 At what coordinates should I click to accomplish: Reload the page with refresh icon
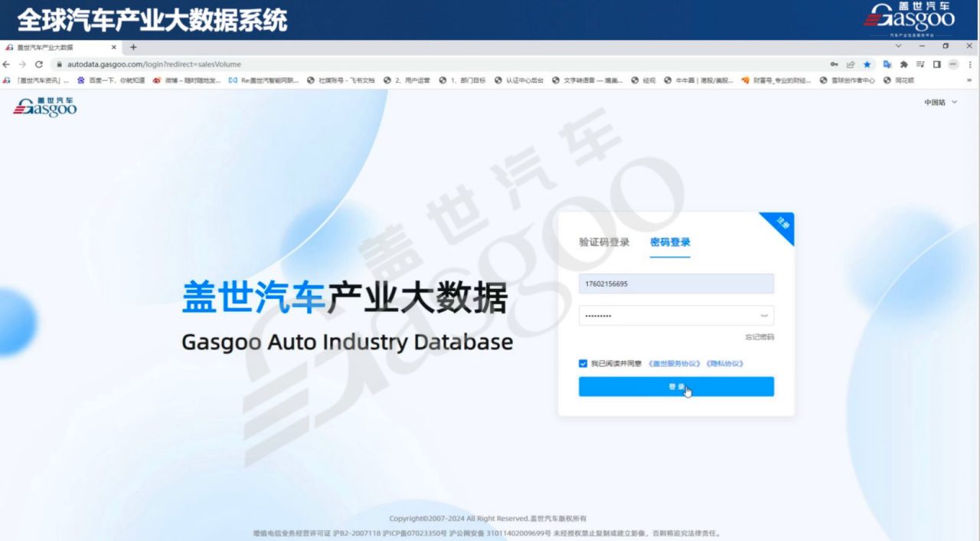39,64
